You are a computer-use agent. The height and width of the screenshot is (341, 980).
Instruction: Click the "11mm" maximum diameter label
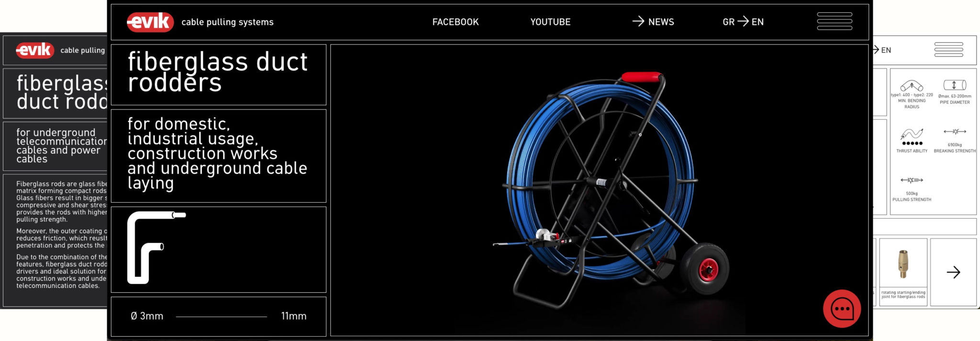pos(294,316)
